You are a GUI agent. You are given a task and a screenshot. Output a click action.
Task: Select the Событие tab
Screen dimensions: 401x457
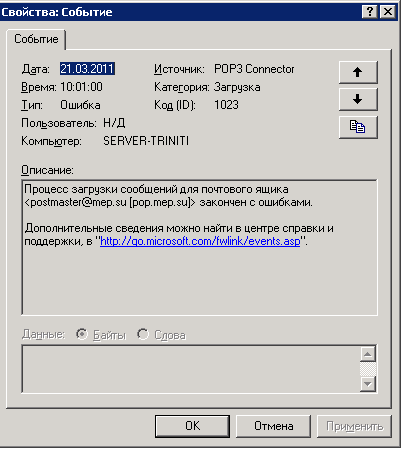[x=36, y=39]
